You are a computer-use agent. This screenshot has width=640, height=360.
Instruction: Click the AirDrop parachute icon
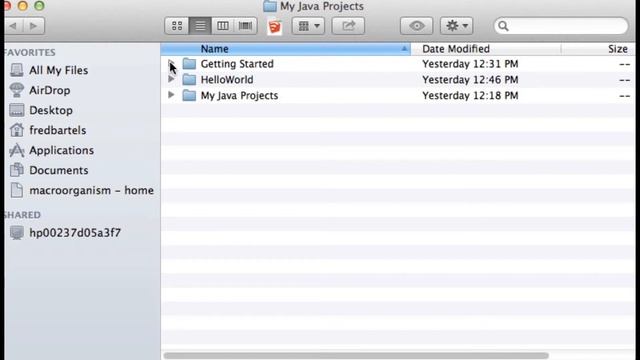pyautogui.click(x=17, y=90)
